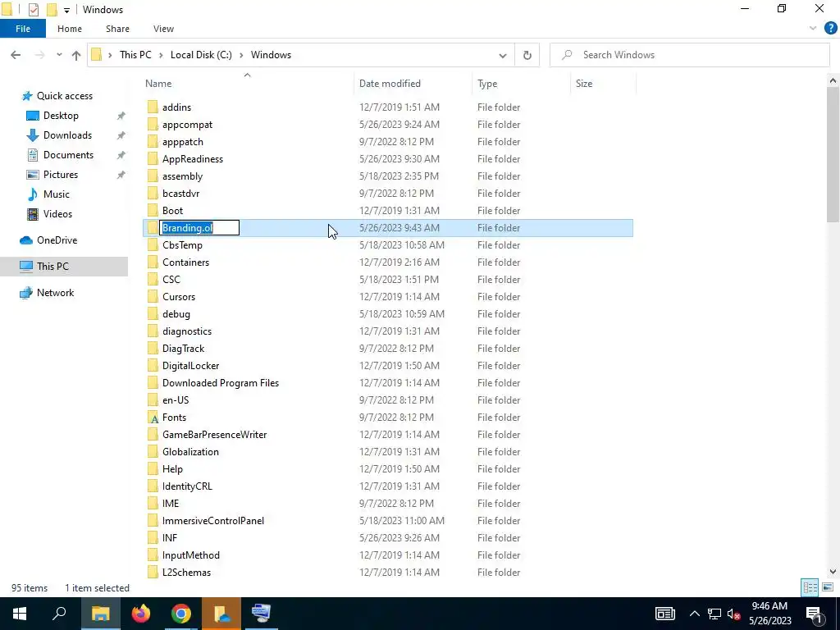Launch Google Chrome from the taskbar
The width and height of the screenshot is (840, 630).
(x=181, y=614)
